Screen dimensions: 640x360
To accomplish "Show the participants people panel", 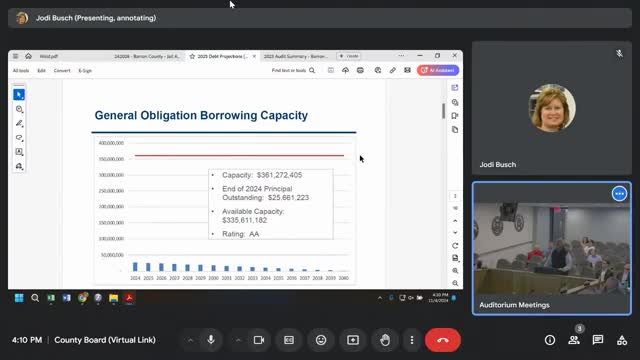I will tap(574, 340).
